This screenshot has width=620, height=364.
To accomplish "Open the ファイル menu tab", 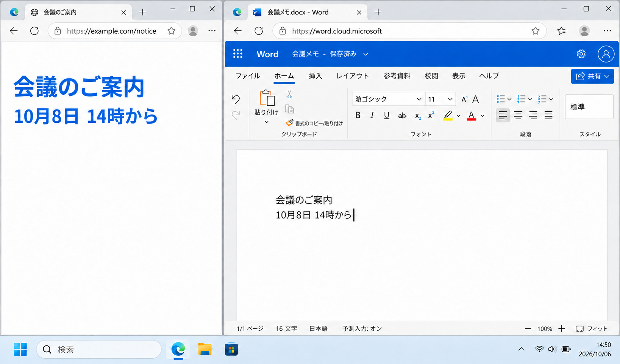I will point(248,76).
